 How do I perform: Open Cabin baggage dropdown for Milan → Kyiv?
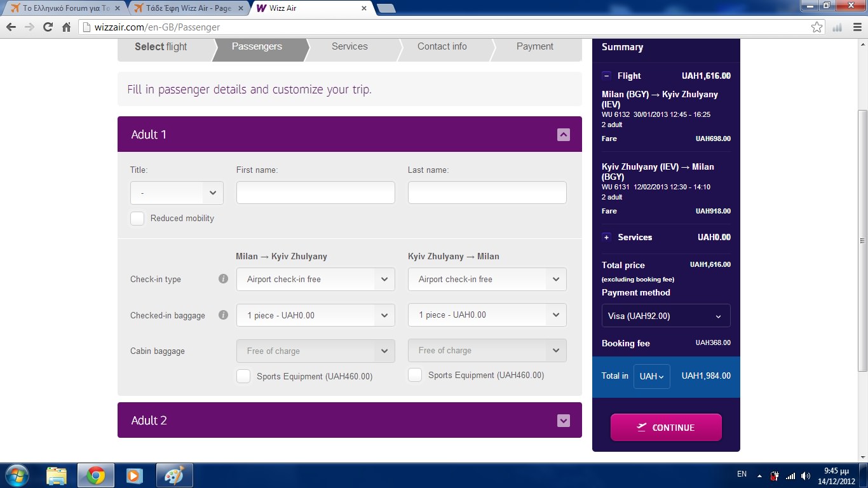pos(316,351)
